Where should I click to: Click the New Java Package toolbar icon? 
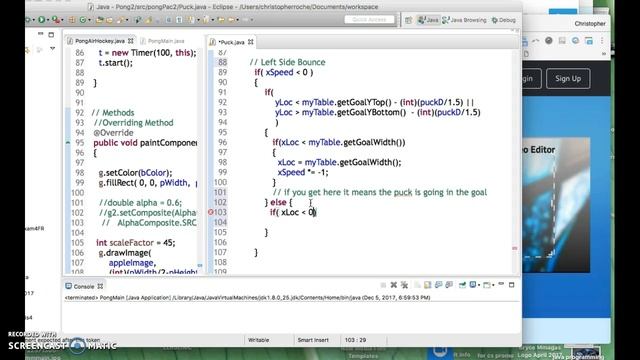(x=72, y=20)
